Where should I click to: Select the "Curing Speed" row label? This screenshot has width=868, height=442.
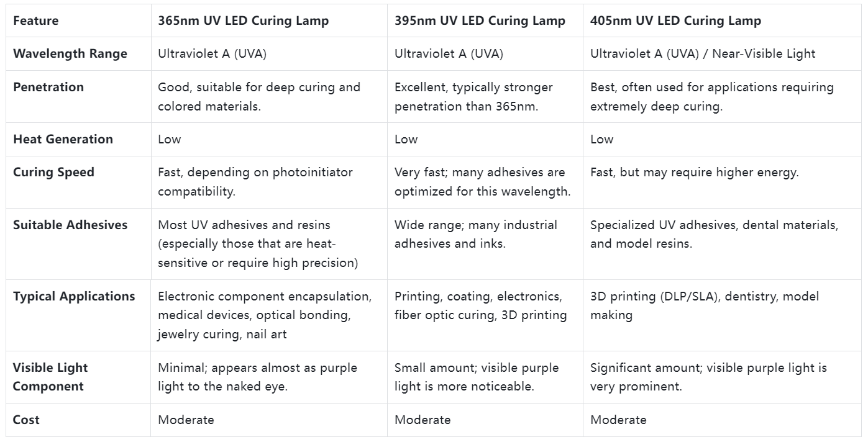click(53, 173)
